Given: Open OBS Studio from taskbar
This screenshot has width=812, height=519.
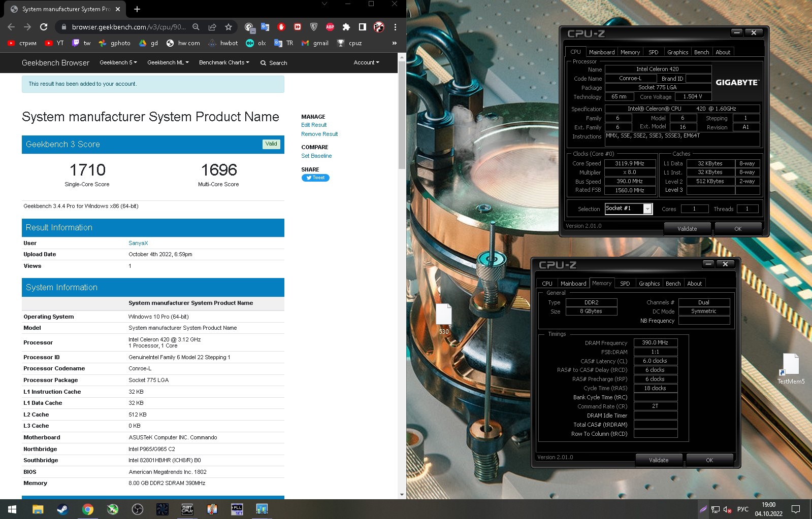Looking at the screenshot, I should tap(137, 509).
